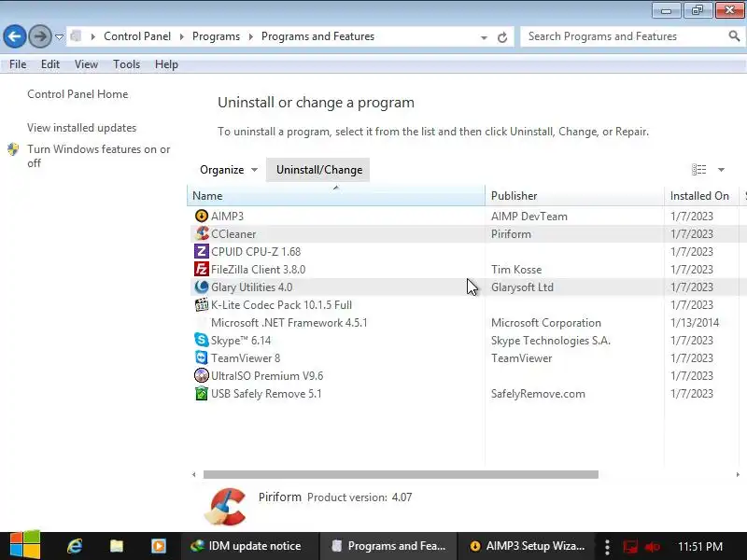Select the FileZilla Client 3.8.0 entry

pos(259,270)
